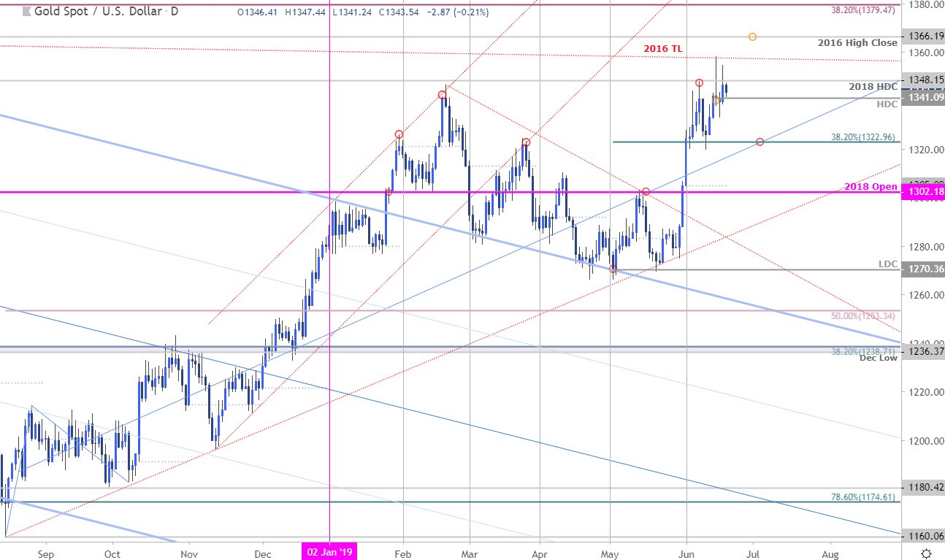Click the 1366.19 price axis tag
Image resolution: width=945 pixels, height=560 pixels.
(x=922, y=35)
